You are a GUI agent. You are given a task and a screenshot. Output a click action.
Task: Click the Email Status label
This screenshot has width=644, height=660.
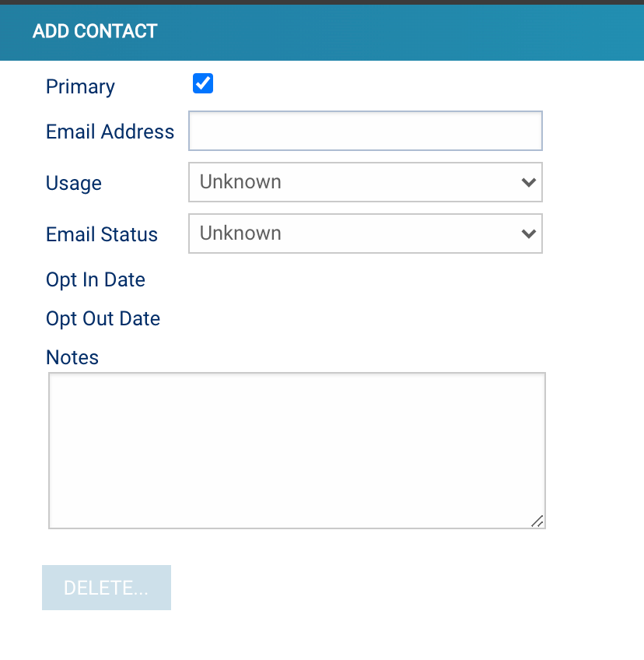click(x=101, y=234)
